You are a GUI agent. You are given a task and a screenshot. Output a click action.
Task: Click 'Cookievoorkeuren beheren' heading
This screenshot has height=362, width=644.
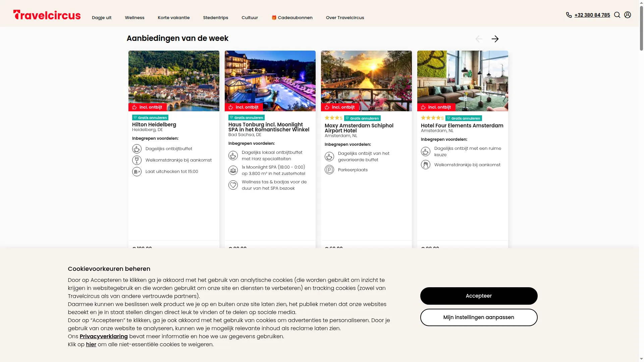(x=109, y=269)
